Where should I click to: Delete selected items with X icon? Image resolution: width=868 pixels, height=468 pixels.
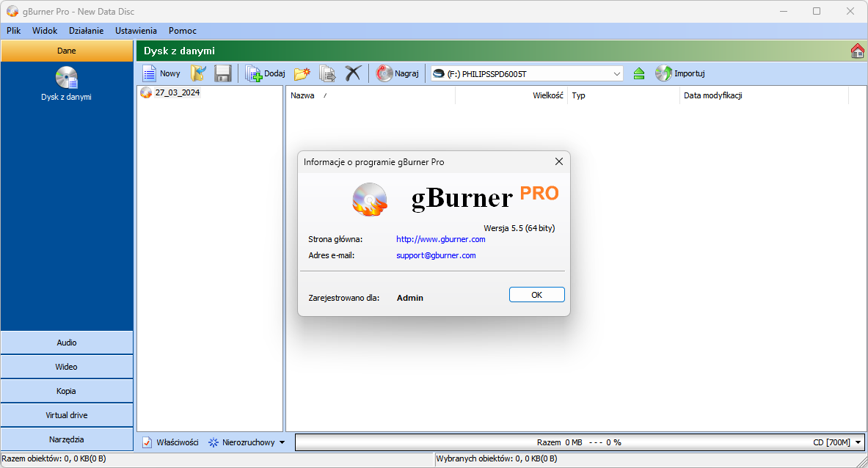coord(353,73)
